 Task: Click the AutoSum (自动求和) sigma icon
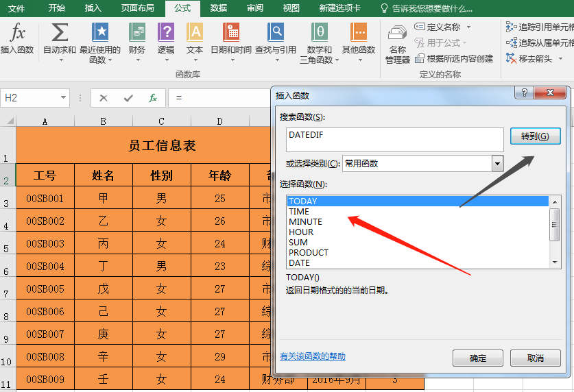click(60, 32)
